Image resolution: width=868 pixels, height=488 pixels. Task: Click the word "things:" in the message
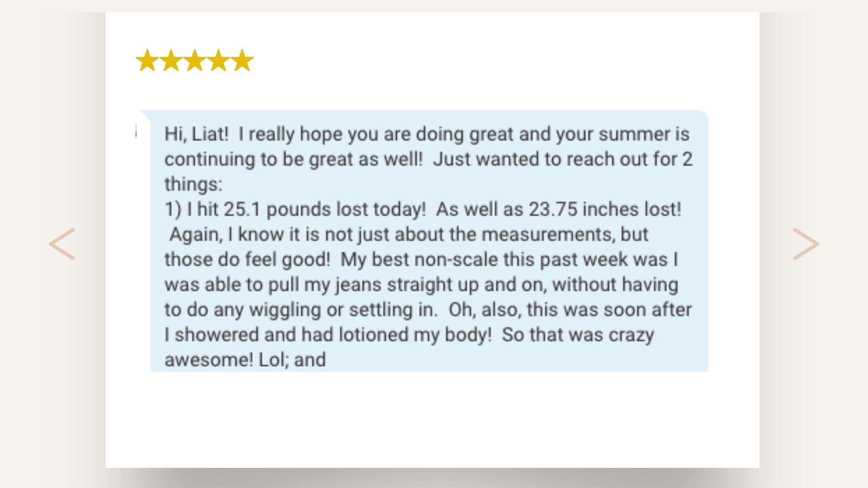coord(193,184)
